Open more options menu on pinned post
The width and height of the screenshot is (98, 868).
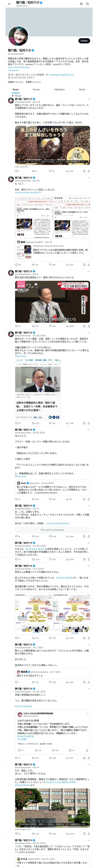(89, 99)
